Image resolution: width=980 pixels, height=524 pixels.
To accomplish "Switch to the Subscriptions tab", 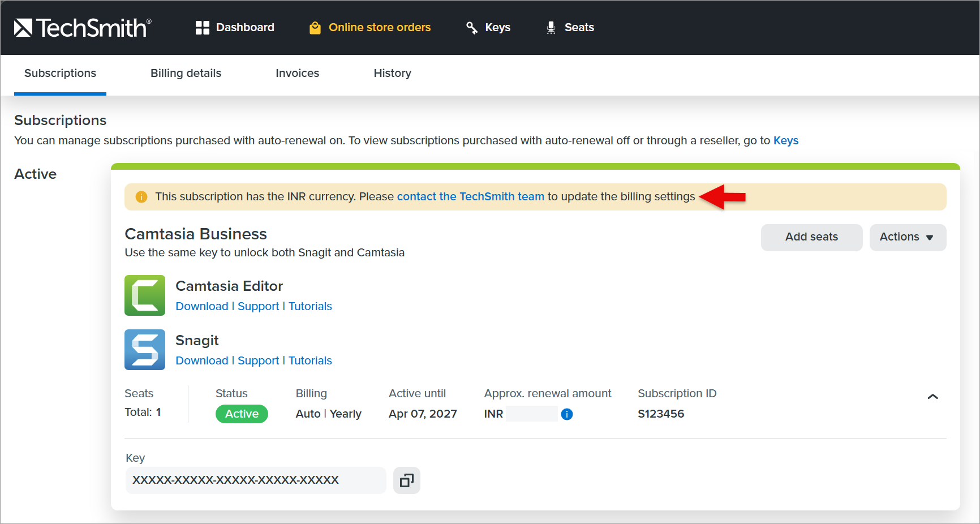I will pyautogui.click(x=60, y=74).
